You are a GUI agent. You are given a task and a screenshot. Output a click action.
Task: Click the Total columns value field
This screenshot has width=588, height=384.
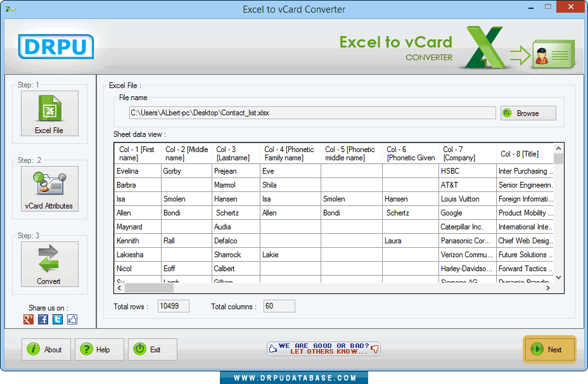click(279, 306)
